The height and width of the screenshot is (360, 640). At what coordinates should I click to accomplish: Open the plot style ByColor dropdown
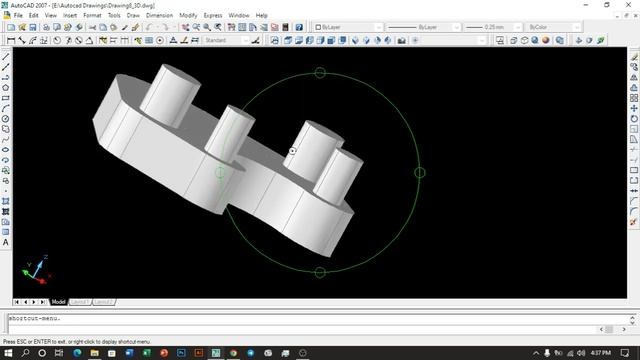click(552, 27)
